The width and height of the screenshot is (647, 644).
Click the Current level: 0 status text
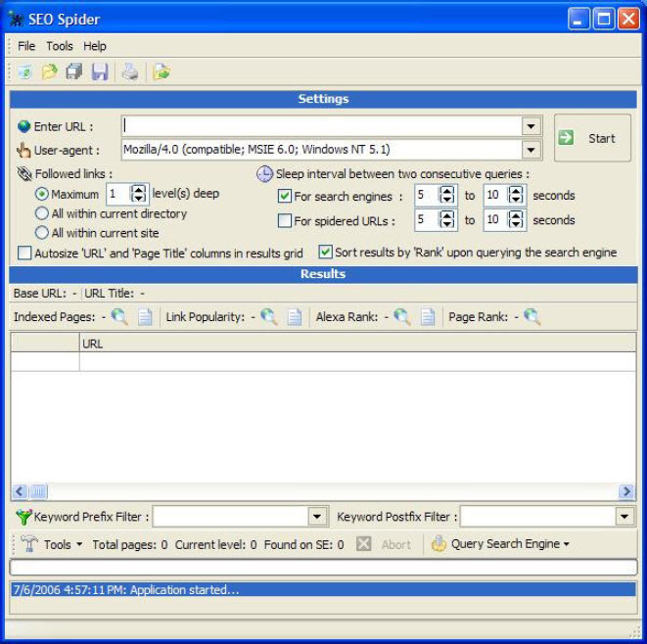215,544
